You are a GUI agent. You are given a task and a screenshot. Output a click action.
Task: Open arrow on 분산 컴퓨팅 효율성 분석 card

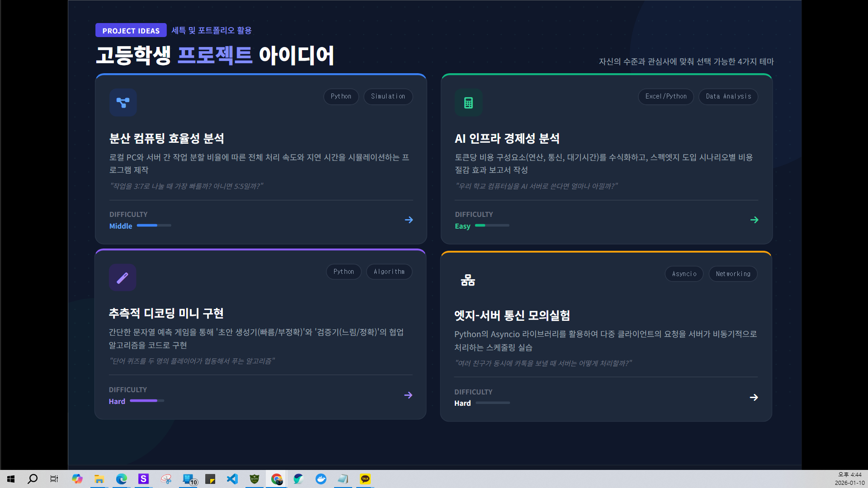(409, 220)
